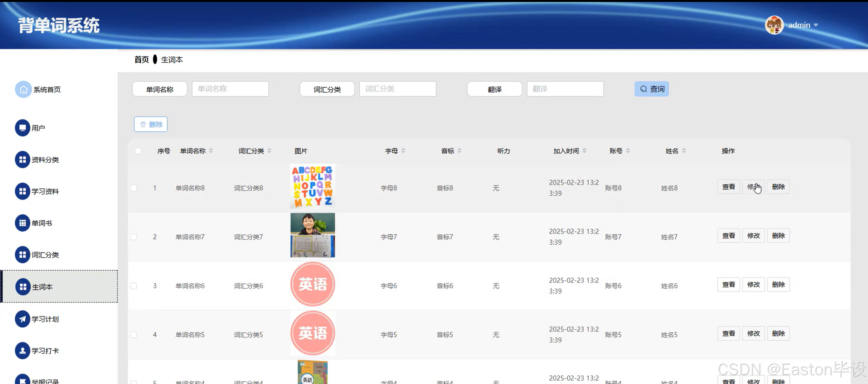This screenshot has width=868, height=384.
Task: Open the child photo image in row 单词名称7
Action: tap(313, 235)
